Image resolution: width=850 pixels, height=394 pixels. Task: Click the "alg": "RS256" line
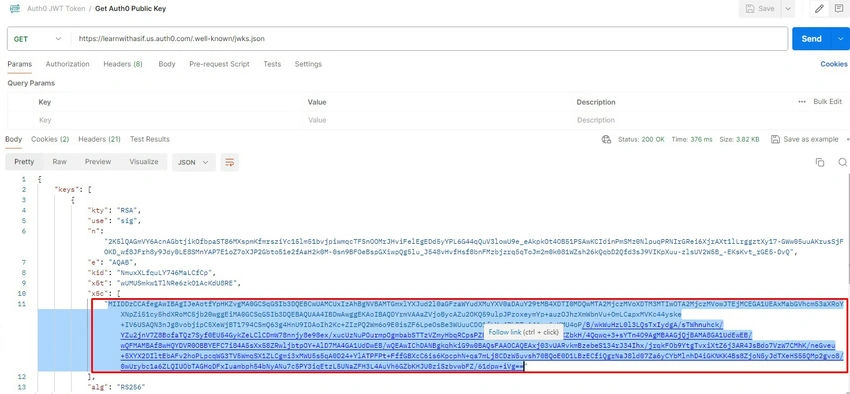coord(117,387)
